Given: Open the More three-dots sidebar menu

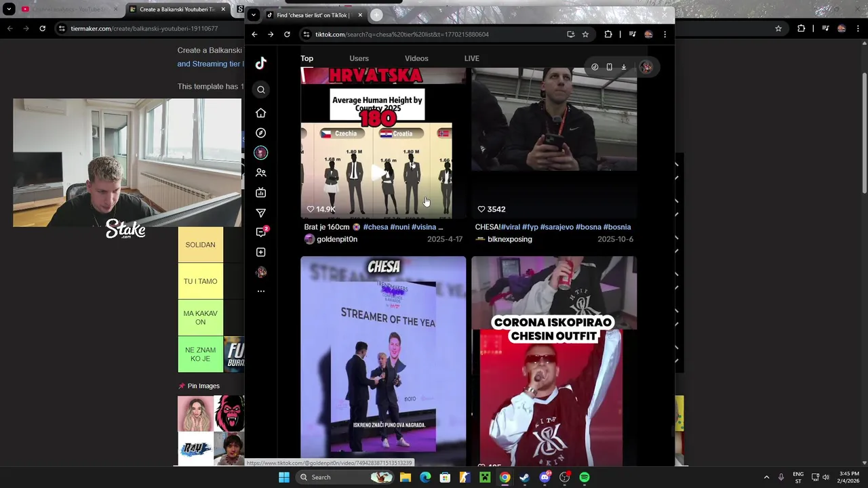Looking at the screenshot, I should pyautogui.click(x=261, y=291).
